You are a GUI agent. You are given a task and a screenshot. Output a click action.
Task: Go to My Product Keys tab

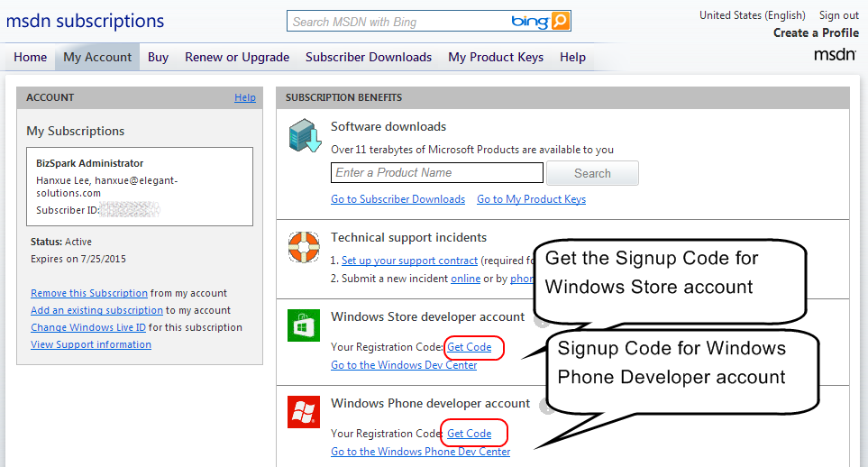(496, 57)
